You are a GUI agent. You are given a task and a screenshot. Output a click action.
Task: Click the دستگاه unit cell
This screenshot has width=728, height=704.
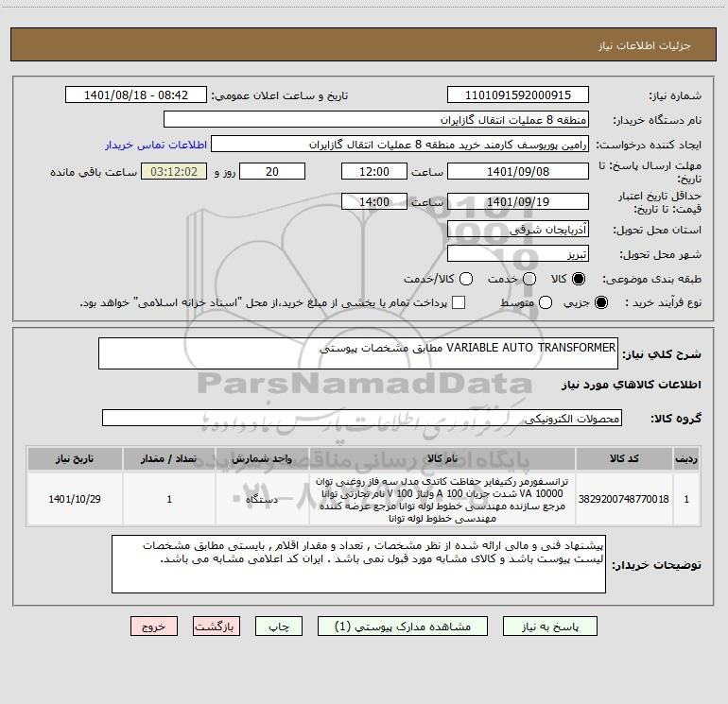coord(262,499)
